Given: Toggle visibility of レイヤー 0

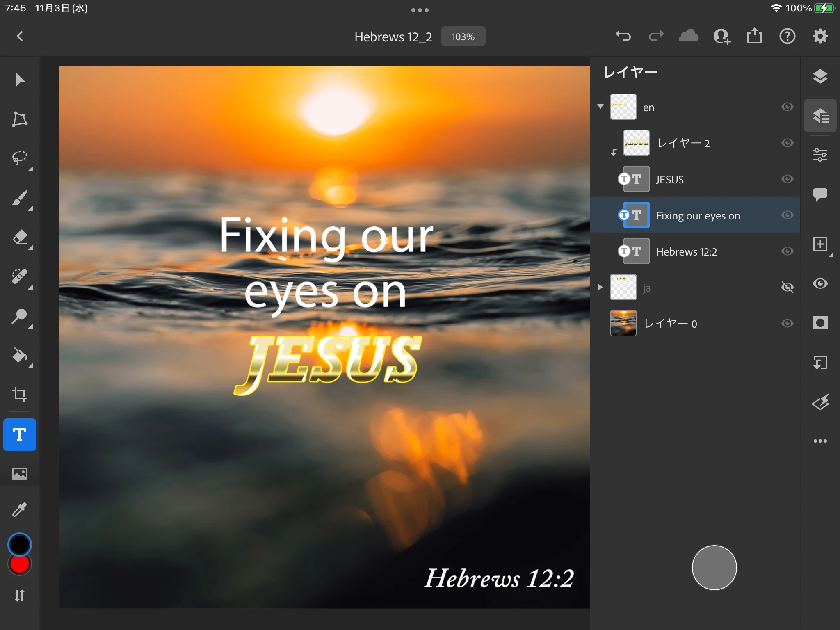Looking at the screenshot, I should pyautogui.click(x=787, y=324).
